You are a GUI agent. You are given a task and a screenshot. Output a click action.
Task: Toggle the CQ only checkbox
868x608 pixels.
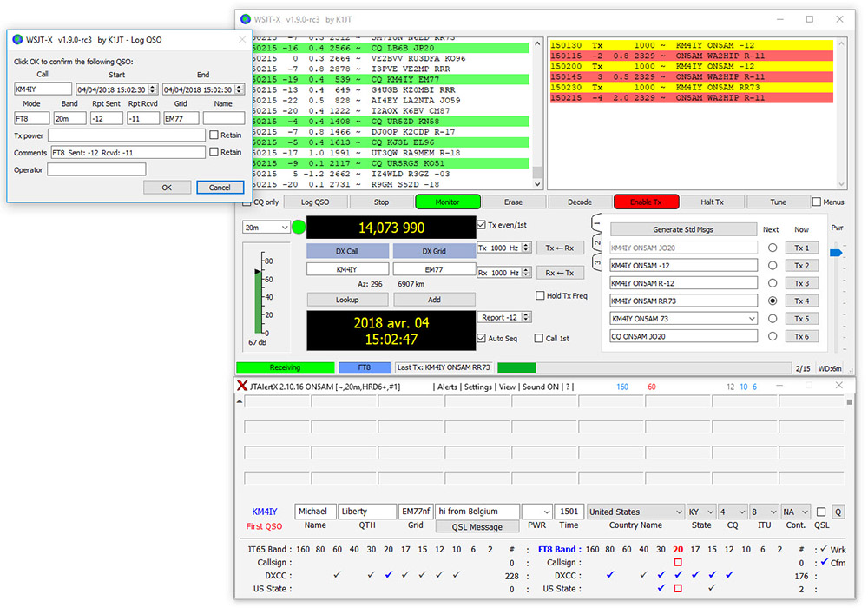pyautogui.click(x=247, y=202)
